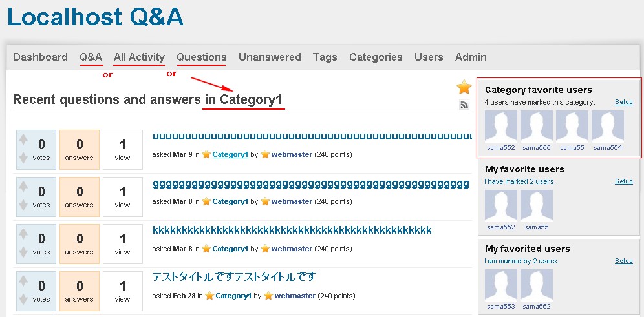Open Setup in My favorited users panel
This screenshot has width=644, height=317.
click(x=623, y=261)
